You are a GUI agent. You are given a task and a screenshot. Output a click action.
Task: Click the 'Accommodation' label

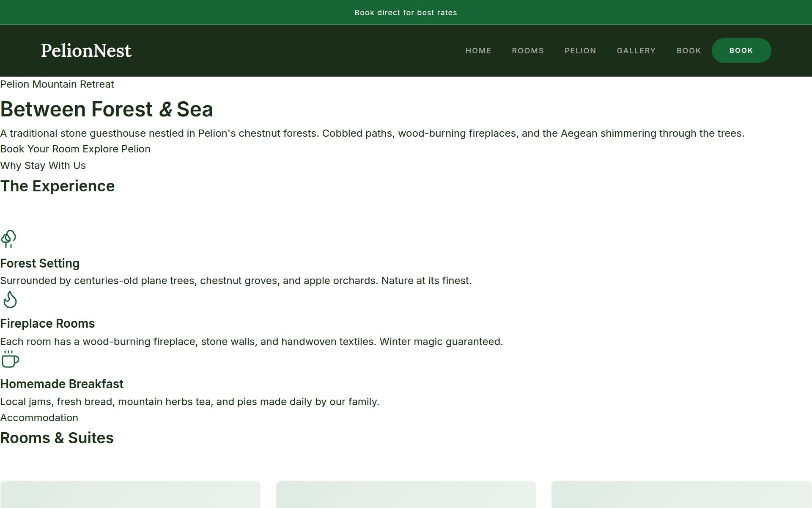(x=39, y=418)
